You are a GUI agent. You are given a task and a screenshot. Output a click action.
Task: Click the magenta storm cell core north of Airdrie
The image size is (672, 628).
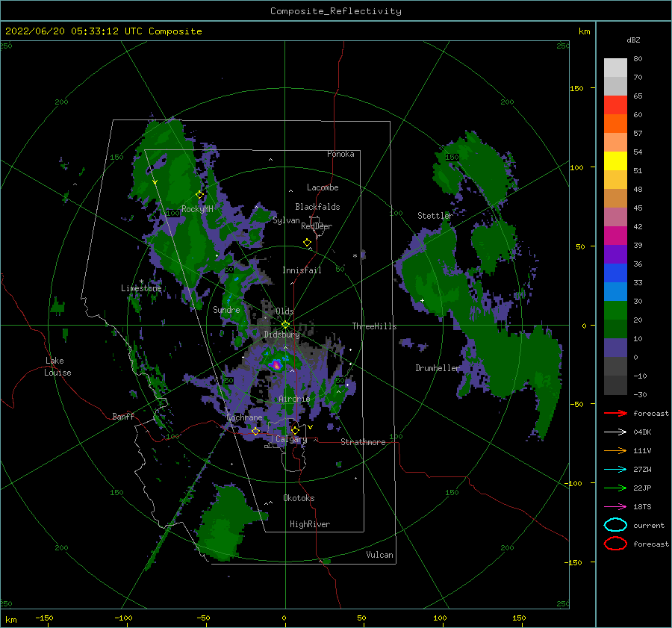pyautogui.click(x=276, y=365)
